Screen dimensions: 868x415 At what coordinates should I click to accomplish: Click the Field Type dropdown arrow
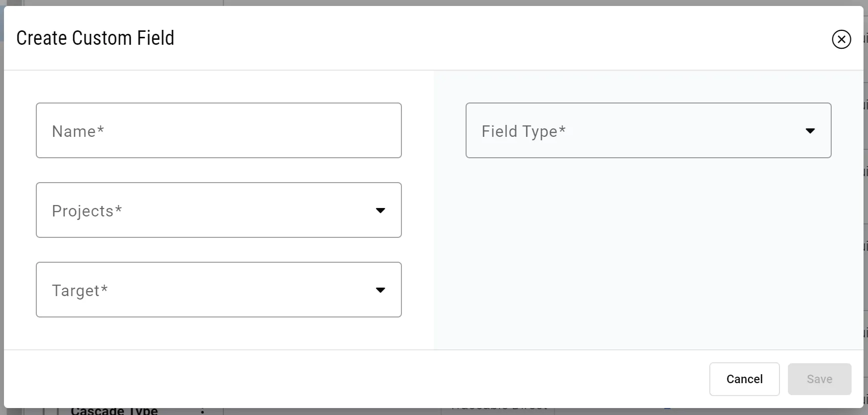coord(810,131)
